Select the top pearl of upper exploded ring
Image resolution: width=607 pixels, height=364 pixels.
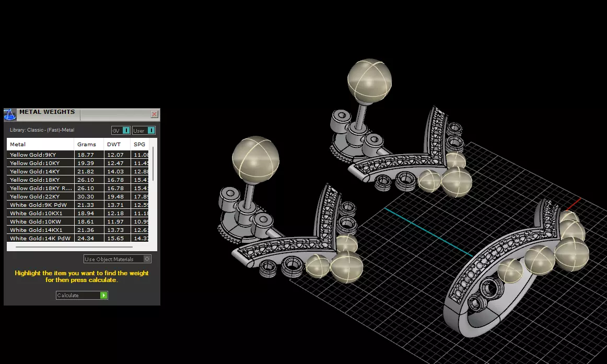point(369,81)
